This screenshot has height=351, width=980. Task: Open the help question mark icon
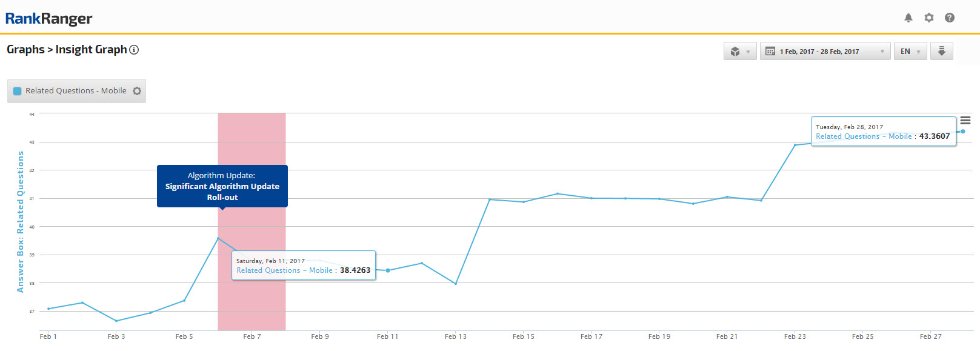[950, 18]
